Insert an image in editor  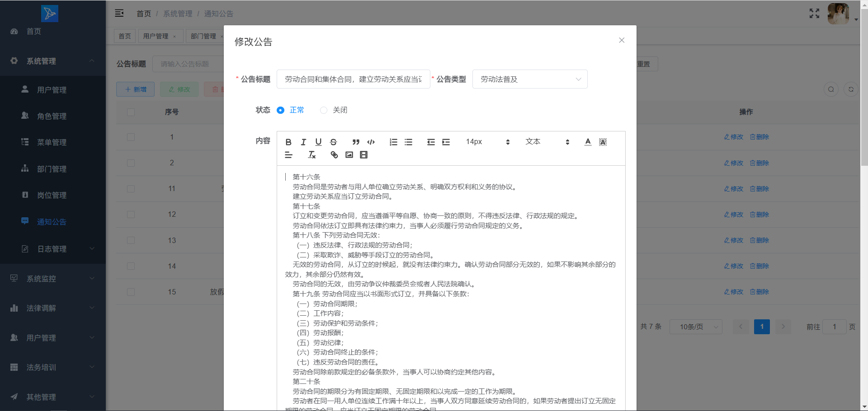[349, 155]
